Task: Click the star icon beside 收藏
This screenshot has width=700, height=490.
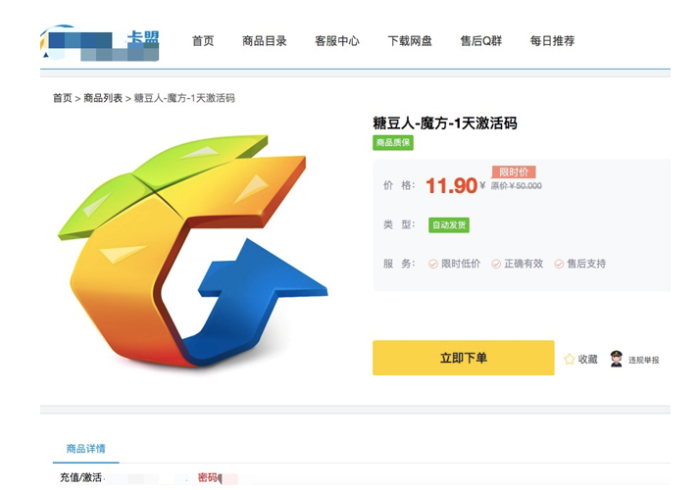Action: [x=569, y=359]
